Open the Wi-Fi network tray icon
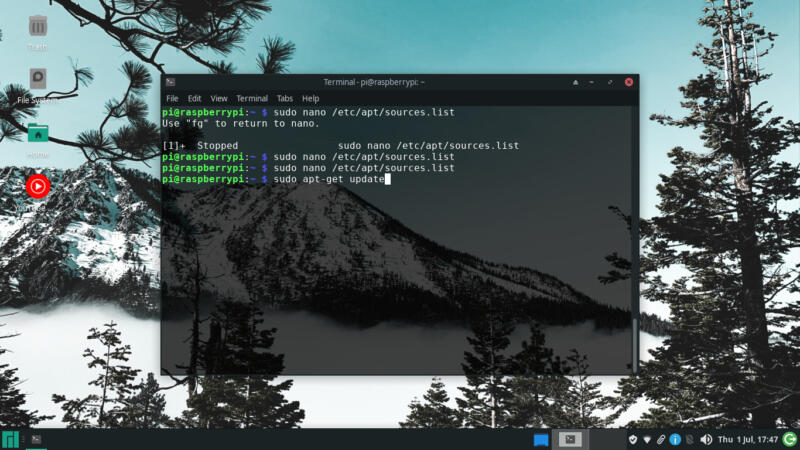Screen dimensions: 800x450 (647, 439)
